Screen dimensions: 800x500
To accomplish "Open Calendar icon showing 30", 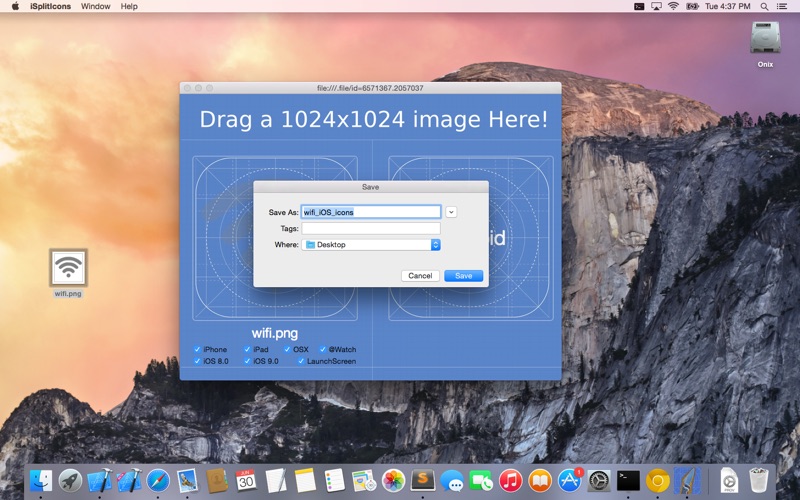I will coord(246,481).
